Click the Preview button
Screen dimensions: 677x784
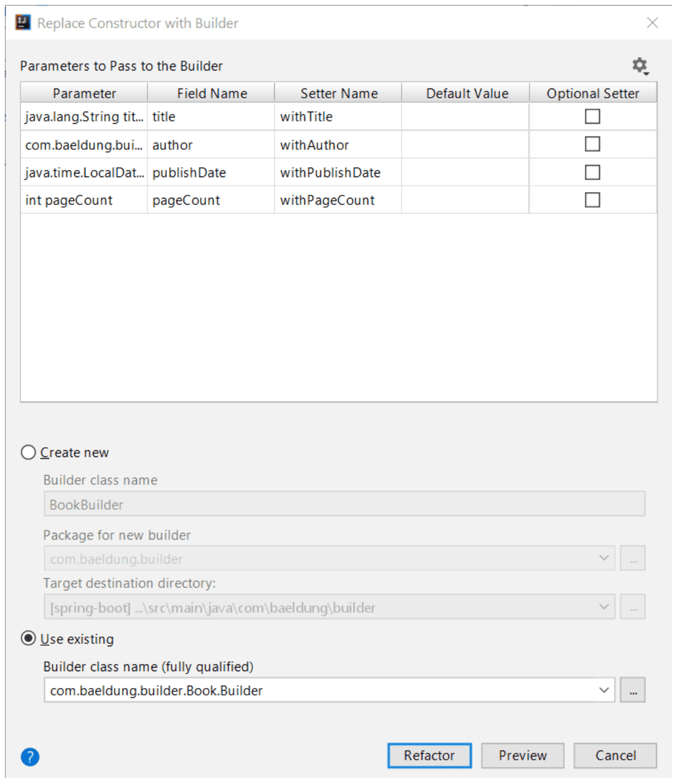pyautogui.click(x=523, y=755)
